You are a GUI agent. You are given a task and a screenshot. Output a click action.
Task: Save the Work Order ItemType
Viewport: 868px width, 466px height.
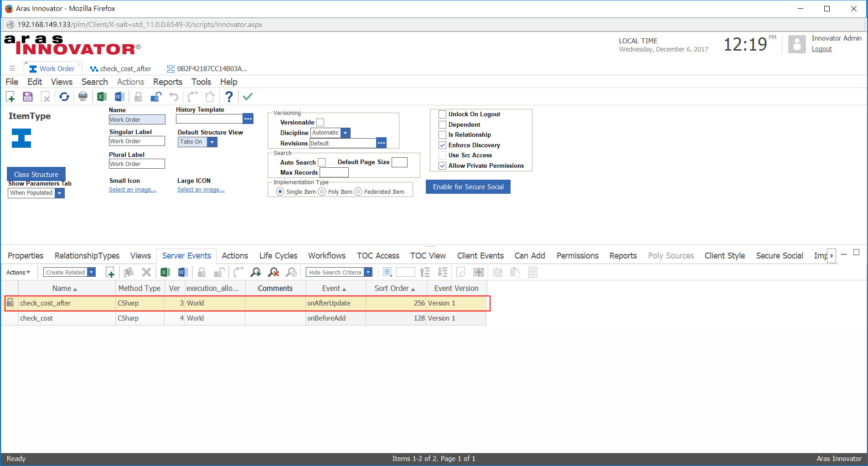[28, 97]
